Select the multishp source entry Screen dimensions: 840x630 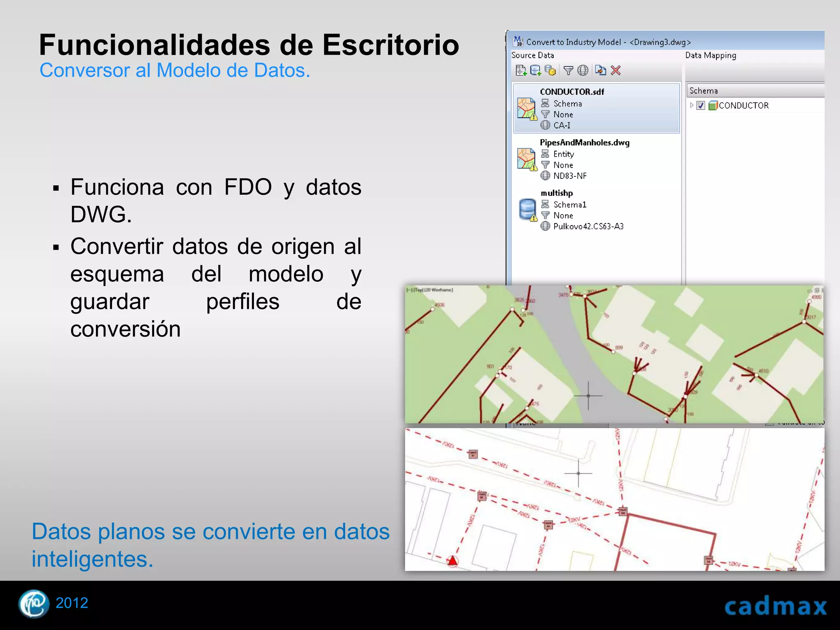tap(596, 210)
